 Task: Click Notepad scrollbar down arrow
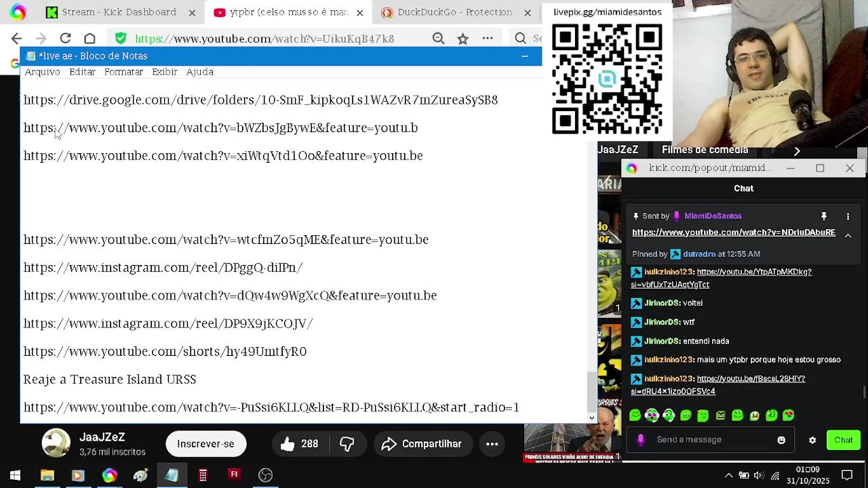[x=591, y=418]
